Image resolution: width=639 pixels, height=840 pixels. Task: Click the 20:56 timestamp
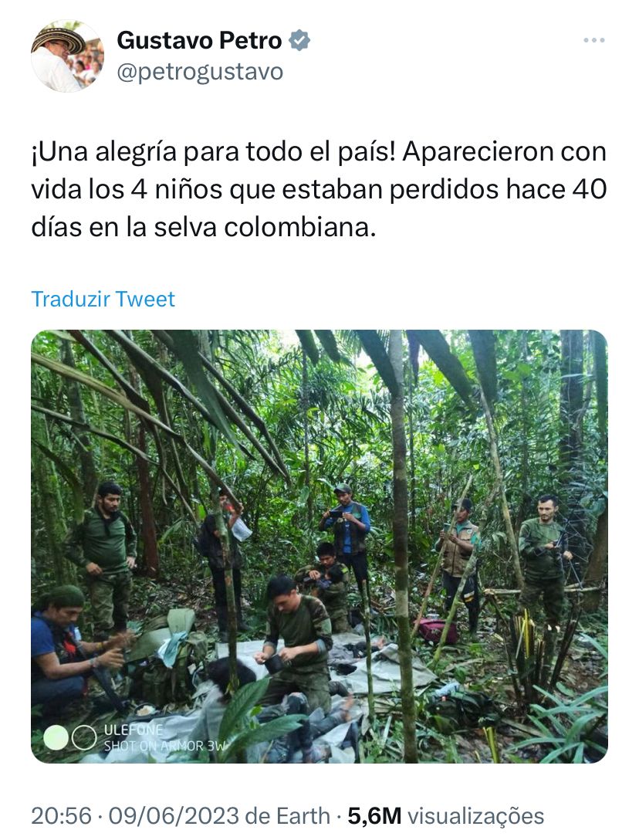tap(61, 816)
